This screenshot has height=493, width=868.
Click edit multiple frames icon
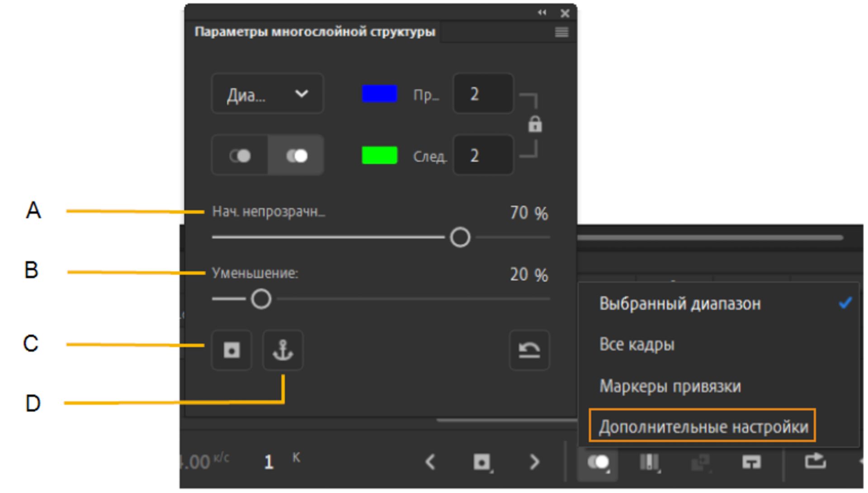[649, 462]
